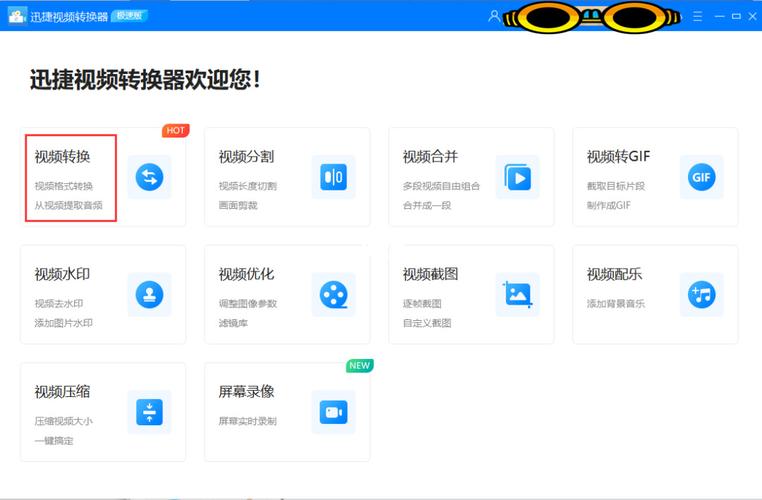This screenshot has width=762, height=500.
Task: Click the 视频去水印 description text
Action: (x=59, y=304)
